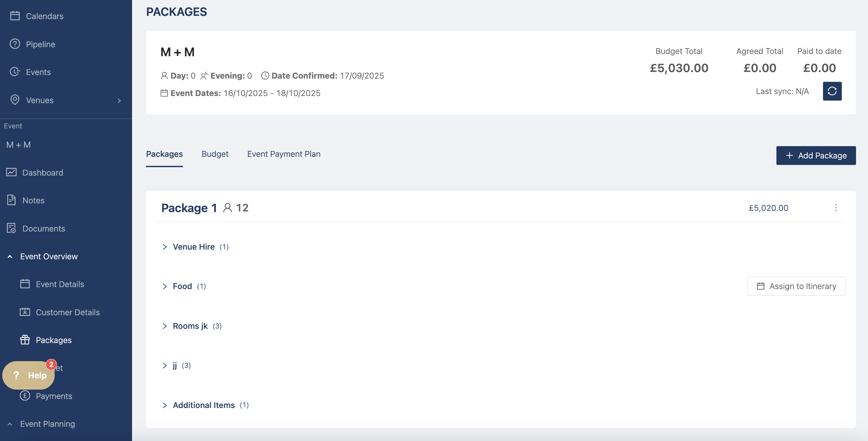868x441 pixels.
Task: Click the Add Package button
Action: click(x=816, y=156)
